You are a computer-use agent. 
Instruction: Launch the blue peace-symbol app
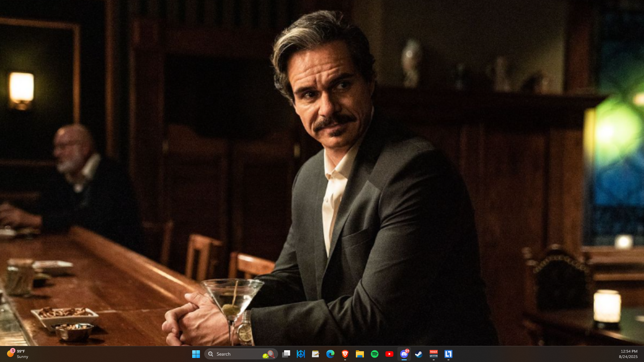coord(301,354)
